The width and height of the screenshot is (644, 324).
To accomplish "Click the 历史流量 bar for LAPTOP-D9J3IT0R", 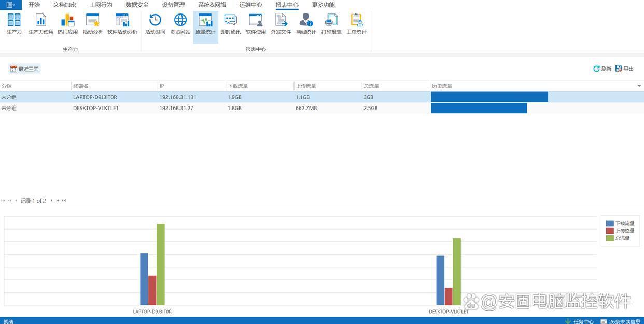I will tap(489, 97).
